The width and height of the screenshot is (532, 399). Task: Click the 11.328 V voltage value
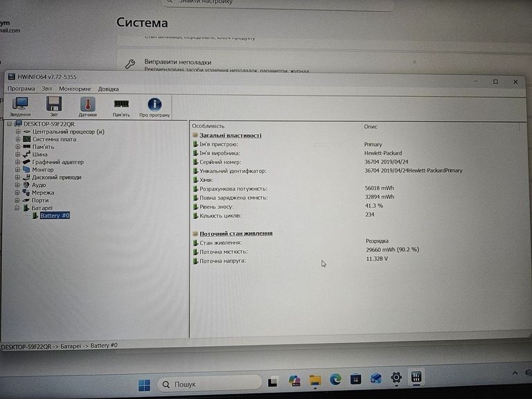377,258
